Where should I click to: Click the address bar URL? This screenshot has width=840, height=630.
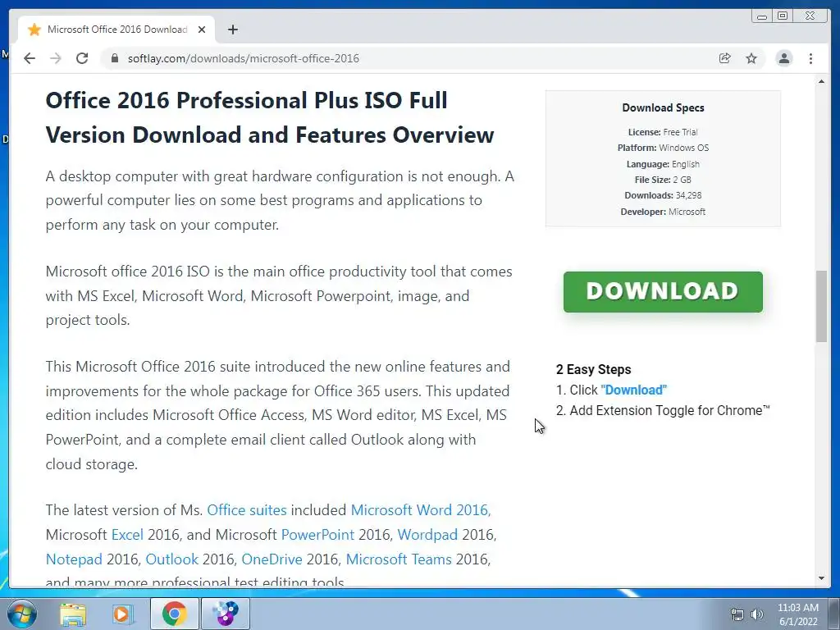tap(243, 58)
